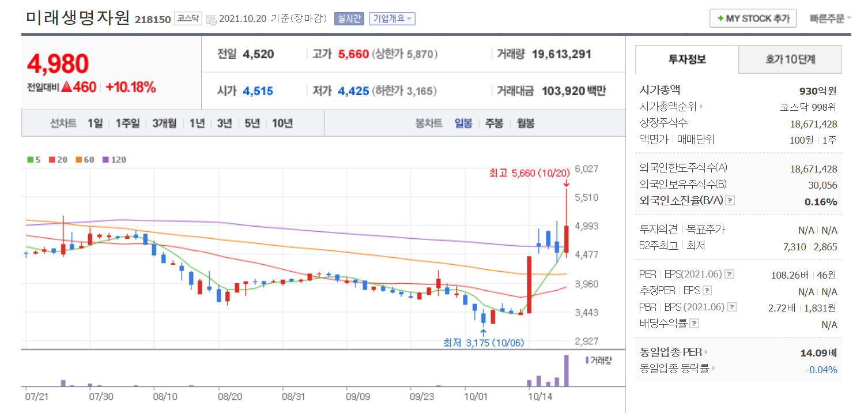Click the 미래생명자원 stock name heading

(78, 18)
